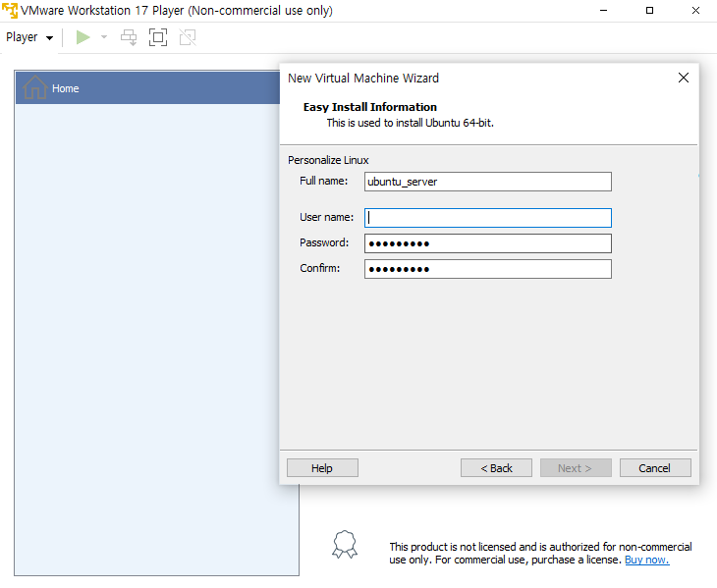Click the Help button

322,468
